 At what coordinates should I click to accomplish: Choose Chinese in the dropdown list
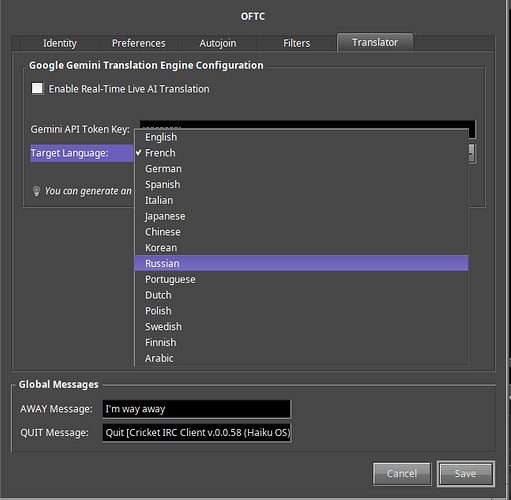(301, 232)
